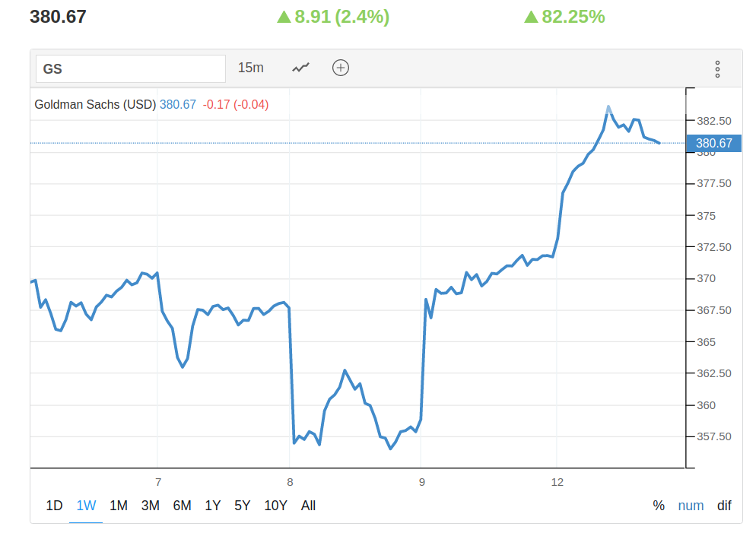756x533 pixels.
Task: Select the 1Y time range
Action: 213,506
